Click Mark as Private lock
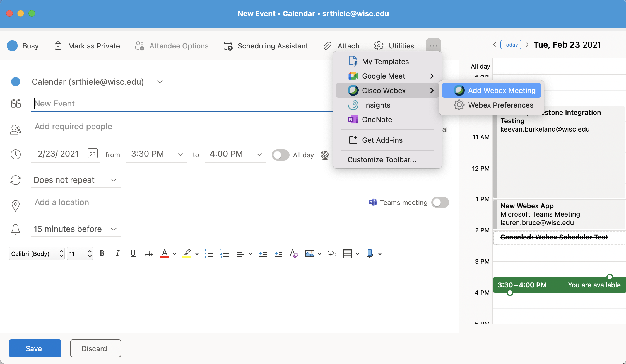The height and width of the screenshot is (364, 626). (x=87, y=46)
